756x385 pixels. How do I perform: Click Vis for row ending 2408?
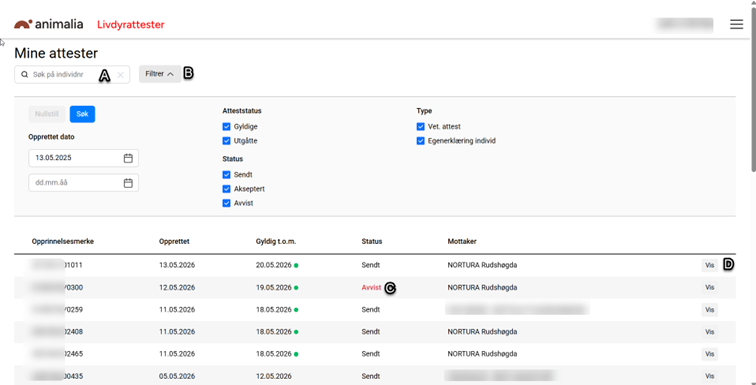(709, 332)
